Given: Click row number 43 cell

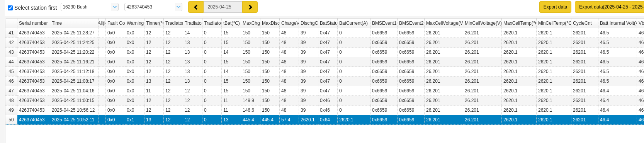Looking at the screenshot, I should click(x=11, y=52).
